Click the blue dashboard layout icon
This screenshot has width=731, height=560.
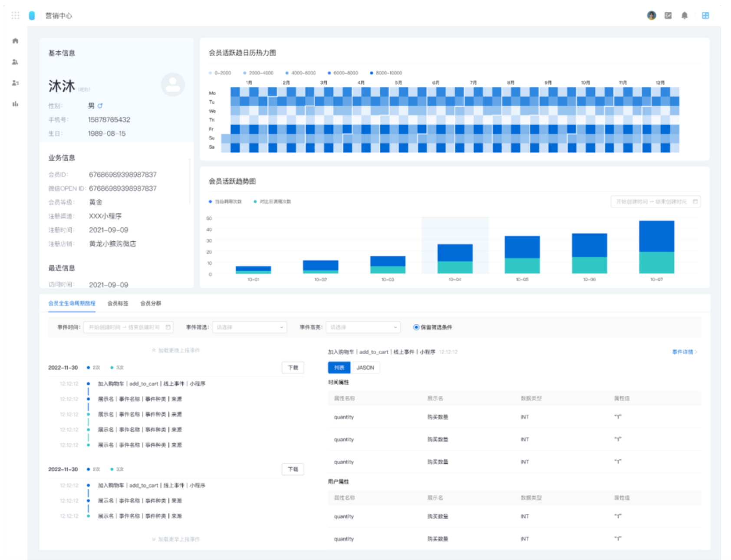click(705, 16)
